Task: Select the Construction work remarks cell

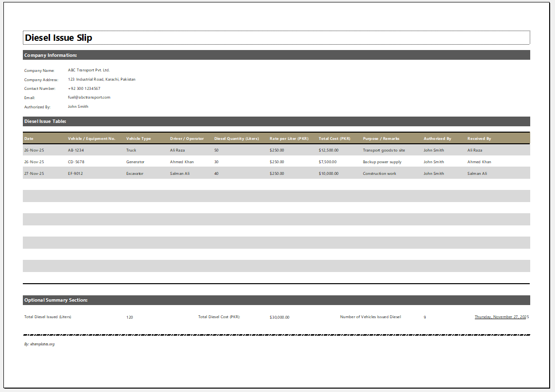Action: point(380,173)
